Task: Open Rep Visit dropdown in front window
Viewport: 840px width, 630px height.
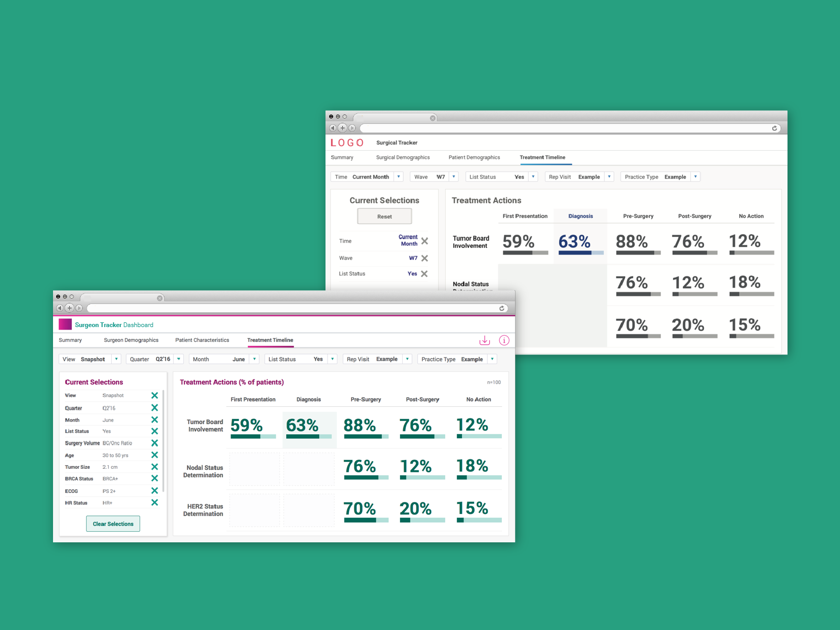Action: [x=407, y=359]
